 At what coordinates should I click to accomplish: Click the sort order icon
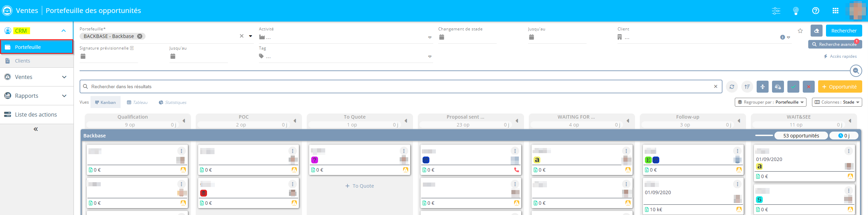(x=747, y=87)
